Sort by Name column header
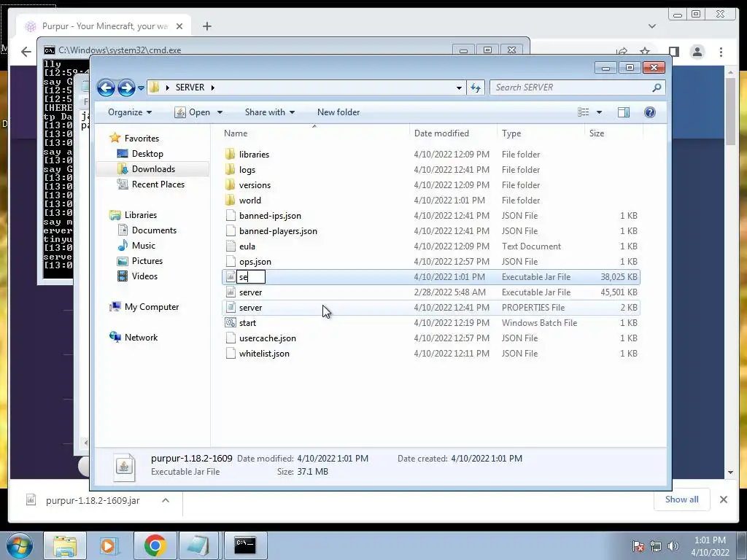This screenshot has height=560, width=747. (236, 133)
